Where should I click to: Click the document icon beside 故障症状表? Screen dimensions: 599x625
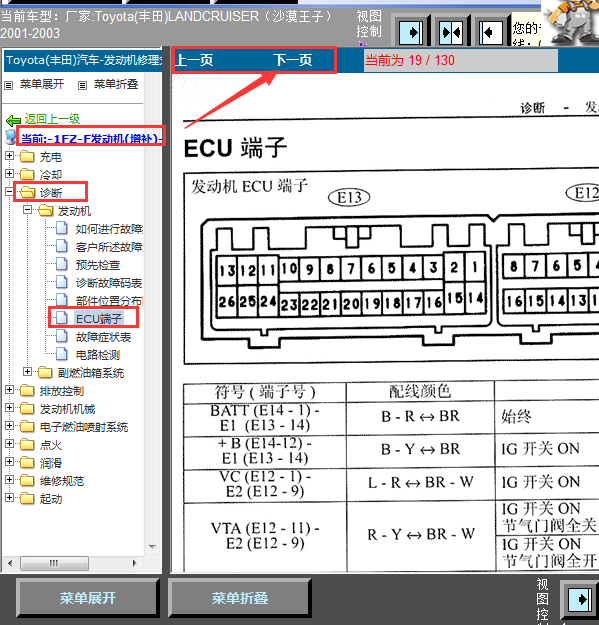[61, 336]
